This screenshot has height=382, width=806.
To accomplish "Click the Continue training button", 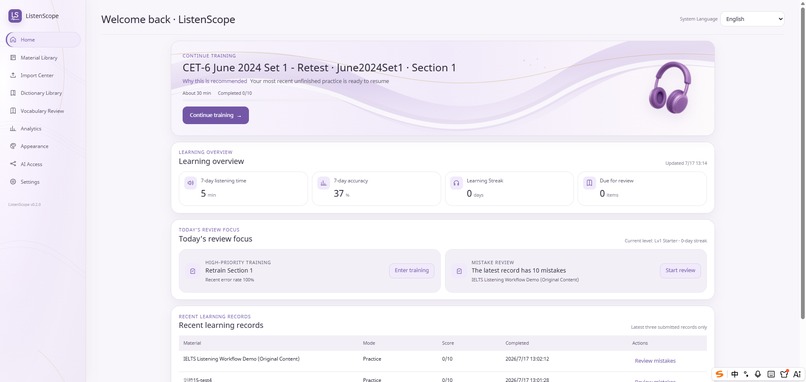I will pos(215,115).
